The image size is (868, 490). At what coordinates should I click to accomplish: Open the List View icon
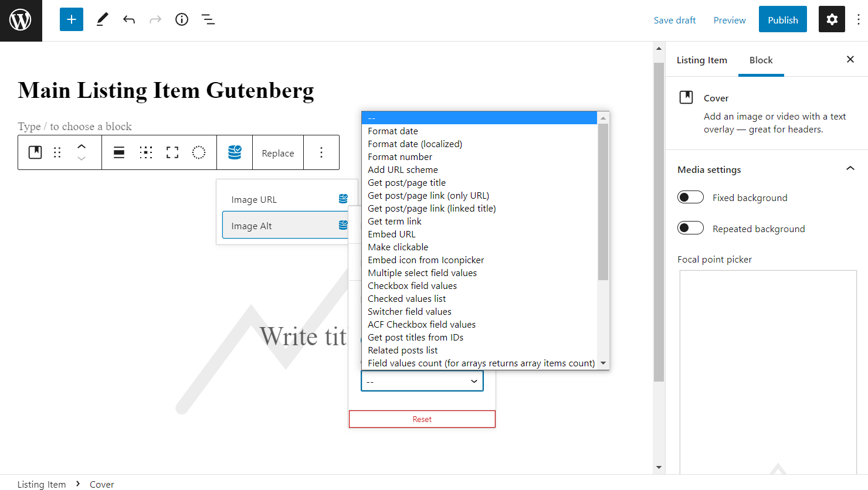208,20
